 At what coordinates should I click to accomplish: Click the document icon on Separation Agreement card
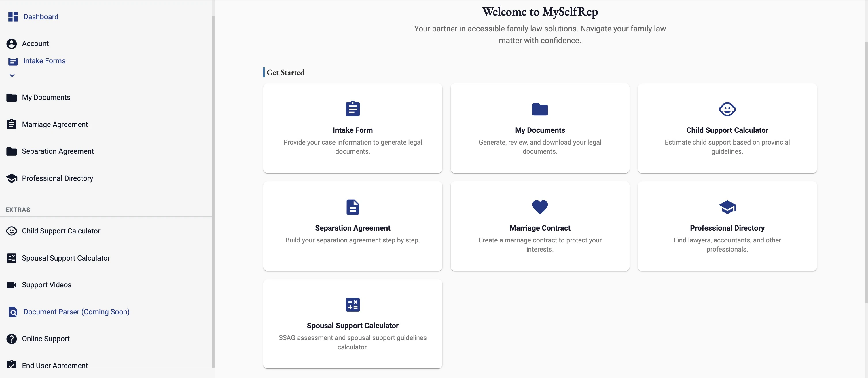pos(352,207)
